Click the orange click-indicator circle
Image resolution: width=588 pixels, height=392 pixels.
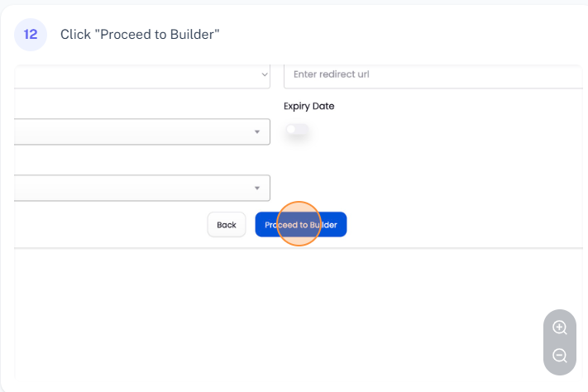[298, 224]
